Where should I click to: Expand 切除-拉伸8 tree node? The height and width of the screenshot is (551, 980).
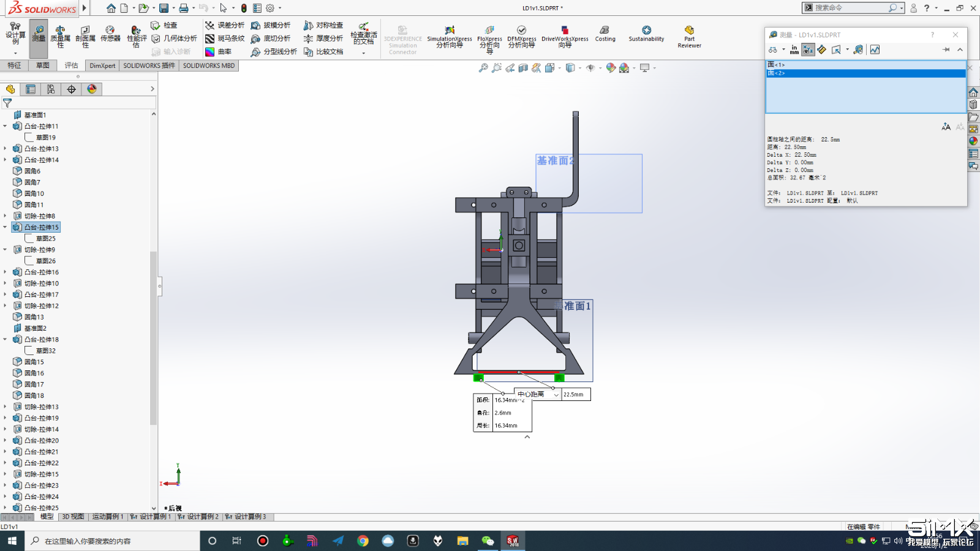pos(5,216)
